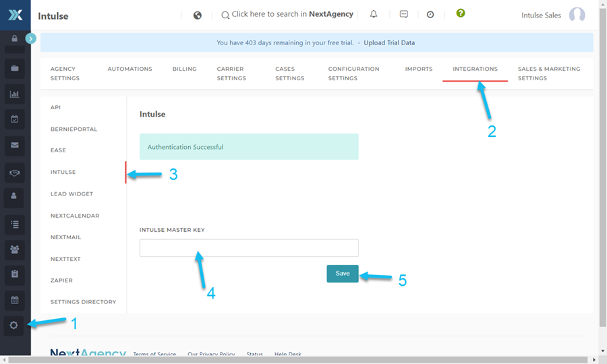Open the list sidebar icon
The image size is (607, 364).
click(x=14, y=224)
